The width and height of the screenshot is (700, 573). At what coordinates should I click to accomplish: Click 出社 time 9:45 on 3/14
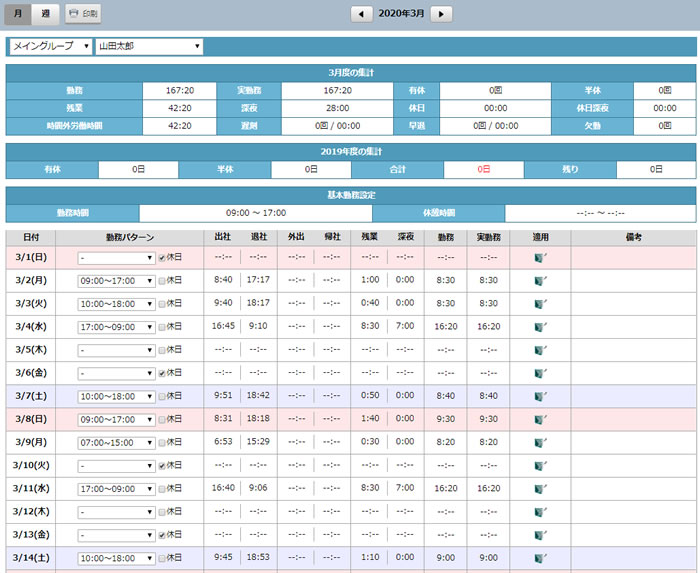[223, 557]
